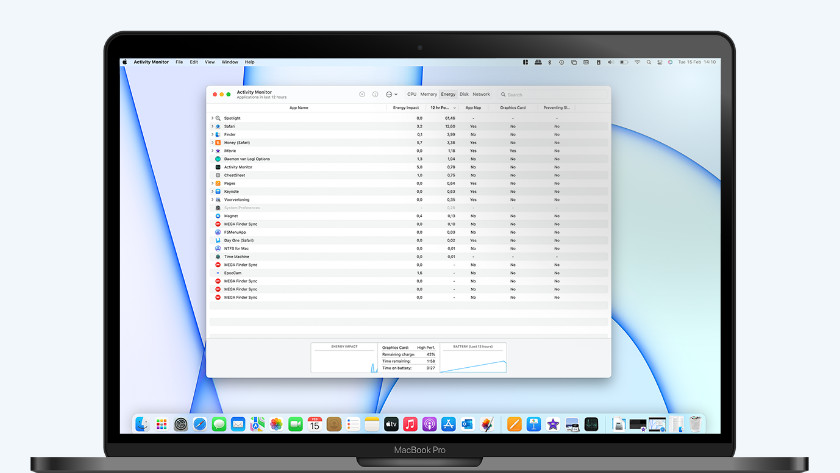Viewport: 840px width, 473px height.
Task: Open the Trash in the Dock
Action: coord(694,424)
